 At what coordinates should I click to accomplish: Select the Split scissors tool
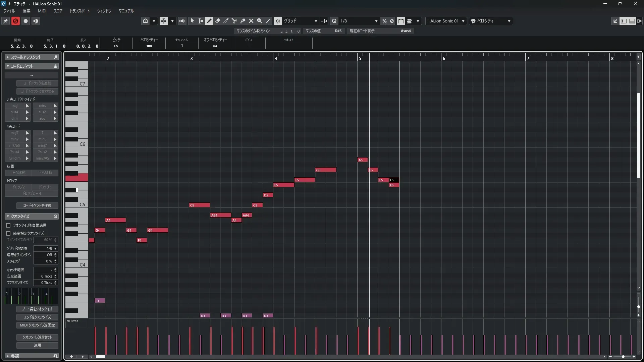(x=234, y=21)
